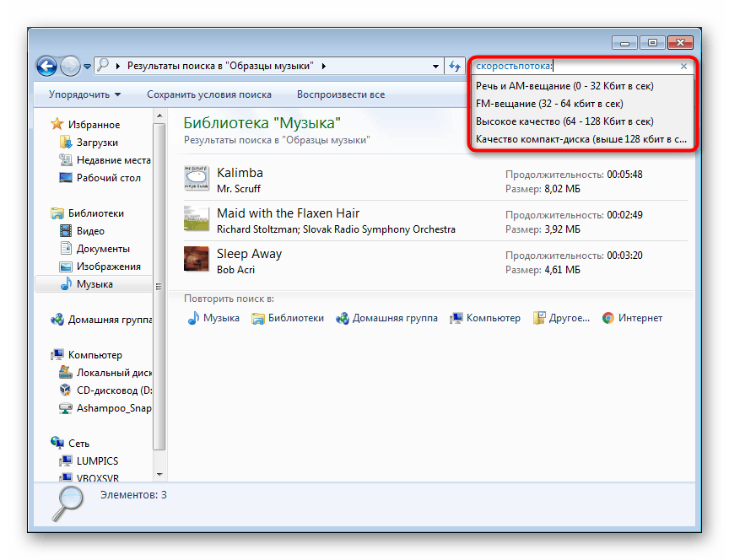Repeat search in Библиотеки link
Screen dimensions: 729x560
(288, 318)
